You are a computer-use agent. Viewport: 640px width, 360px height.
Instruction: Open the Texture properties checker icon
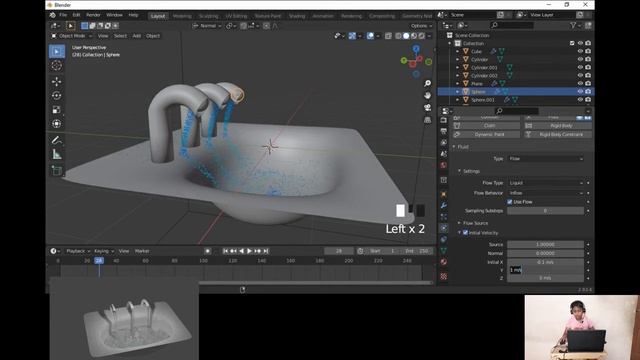444,276
